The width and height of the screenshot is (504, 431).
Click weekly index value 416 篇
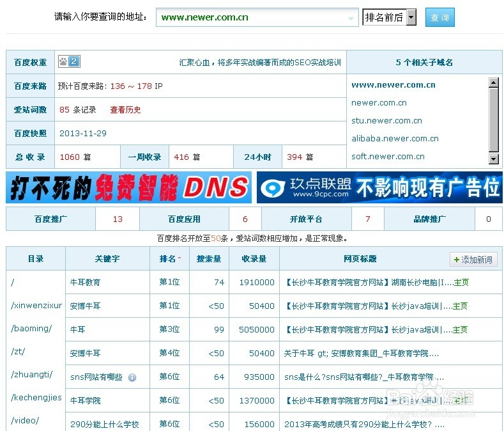click(187, 157)
